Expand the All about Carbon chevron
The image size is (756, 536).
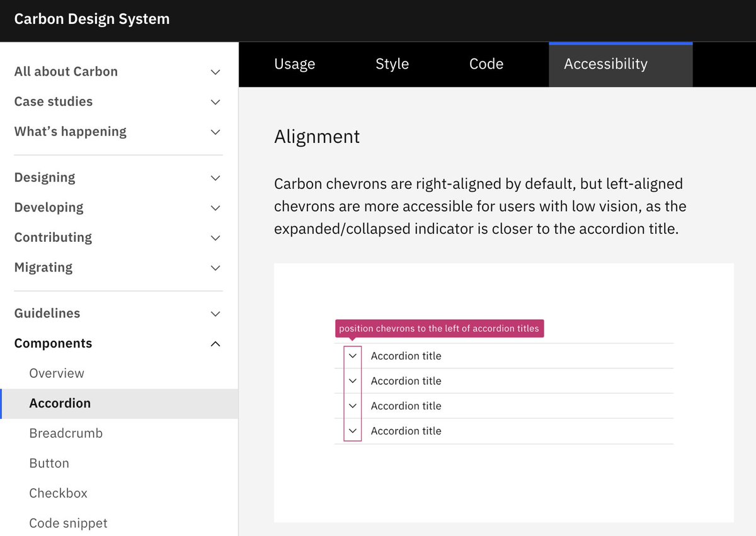click(x=215, y=72)
